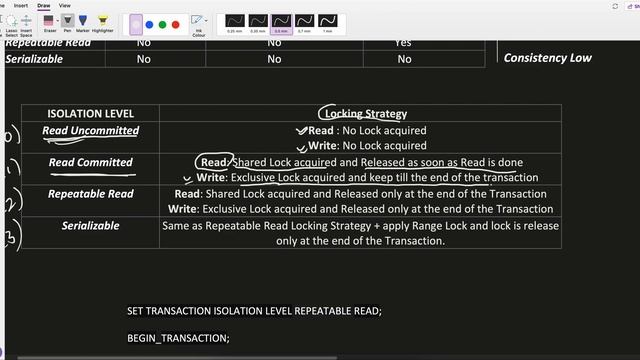
Task: Pick the Highlighter tool
Action: tap(102, 23)
